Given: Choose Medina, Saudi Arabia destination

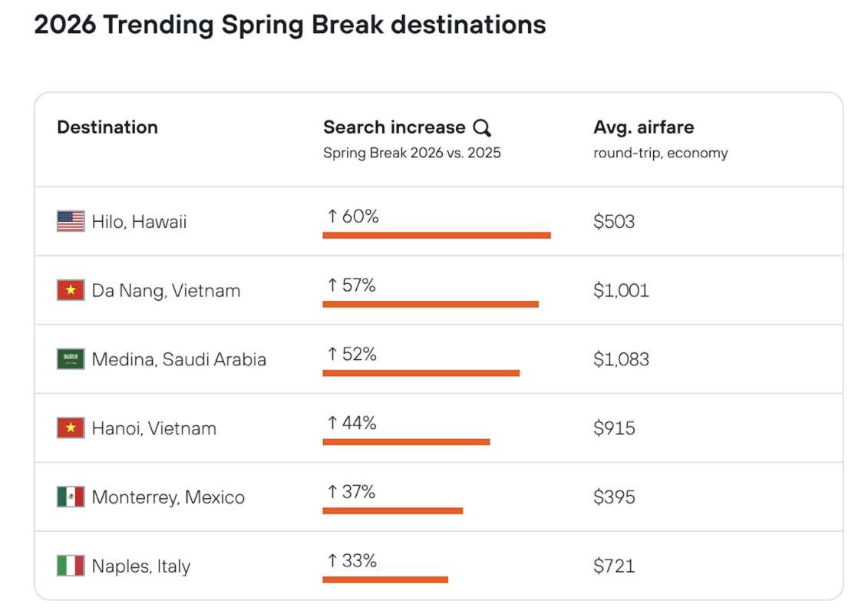Looking at the screenshot, I should (x=179, y=359).
